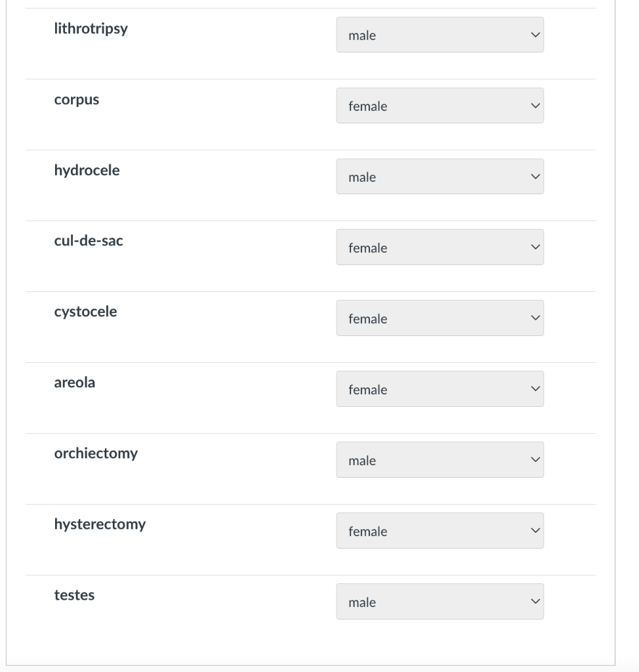This screenshot has width=639, height=672.
Task: Open the cul-de-sac answer dropdown
Action: click(x=440, y=247)
